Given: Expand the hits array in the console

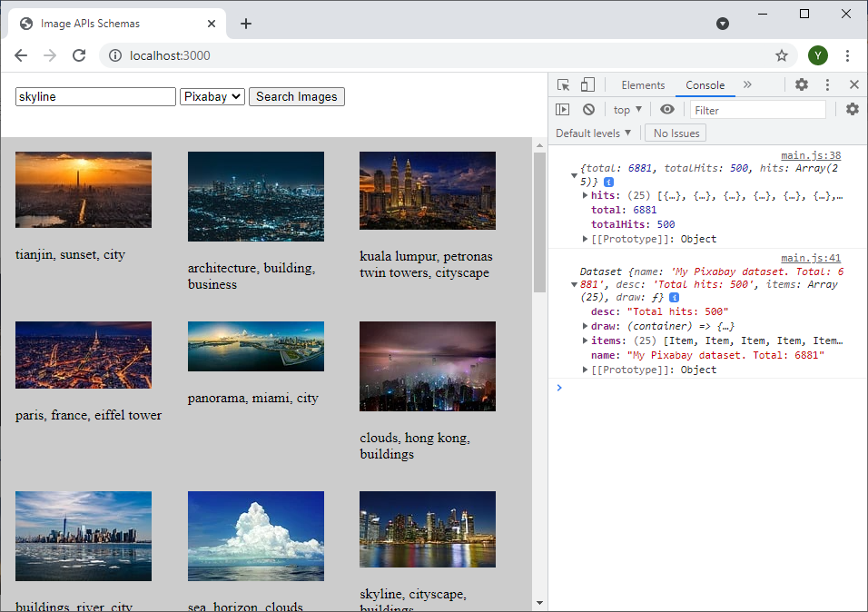Looking at the screenshot, I should 586,194.
